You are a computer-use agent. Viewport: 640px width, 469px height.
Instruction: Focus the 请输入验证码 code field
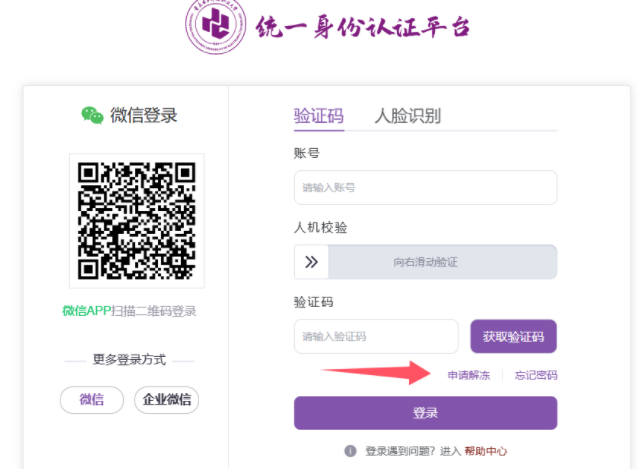(376, 336)
